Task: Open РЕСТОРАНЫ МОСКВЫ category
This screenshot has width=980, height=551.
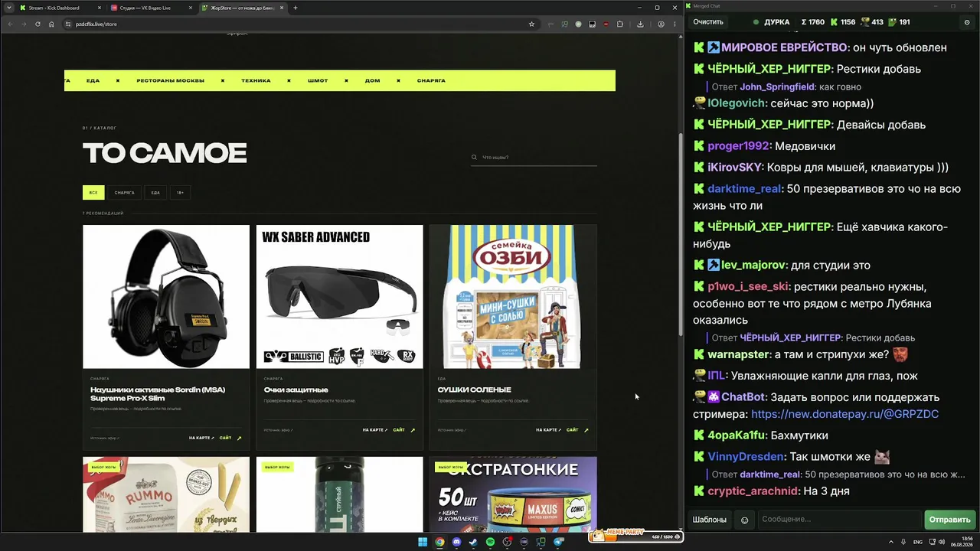Action: pyautogui.click(x=170, y=80)
